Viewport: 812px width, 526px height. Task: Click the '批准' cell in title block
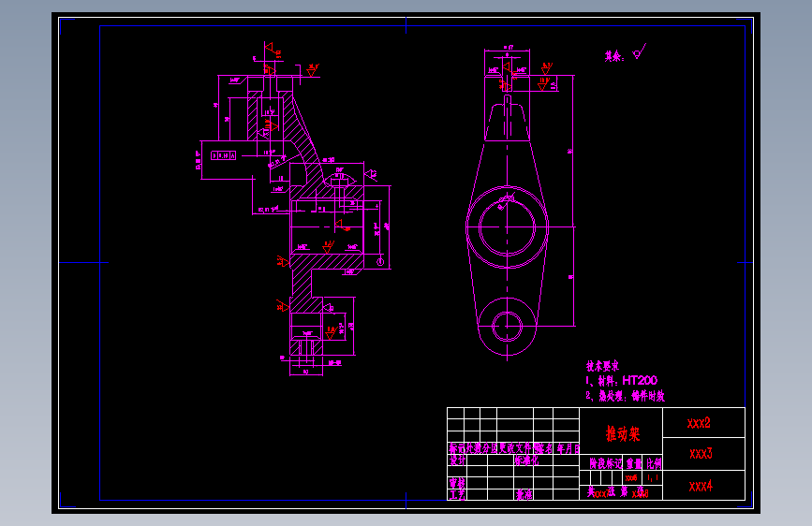click(x=524, y=495)
